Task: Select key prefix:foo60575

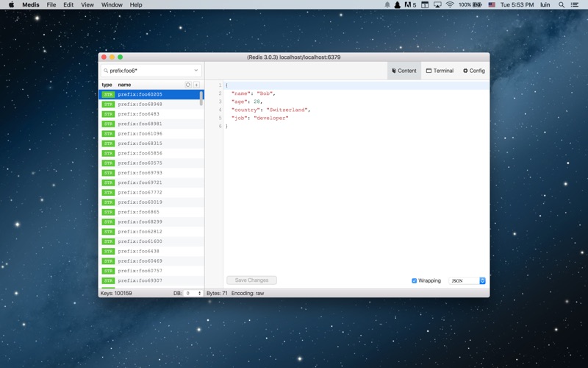Action: (x=151, y=163)
